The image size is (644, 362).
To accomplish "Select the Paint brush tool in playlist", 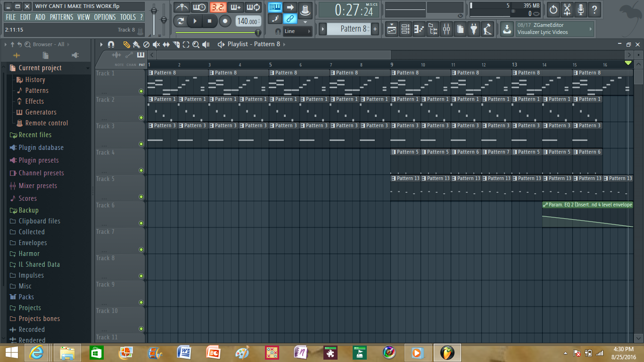I will pyautogui.click(x=136, y=44).
